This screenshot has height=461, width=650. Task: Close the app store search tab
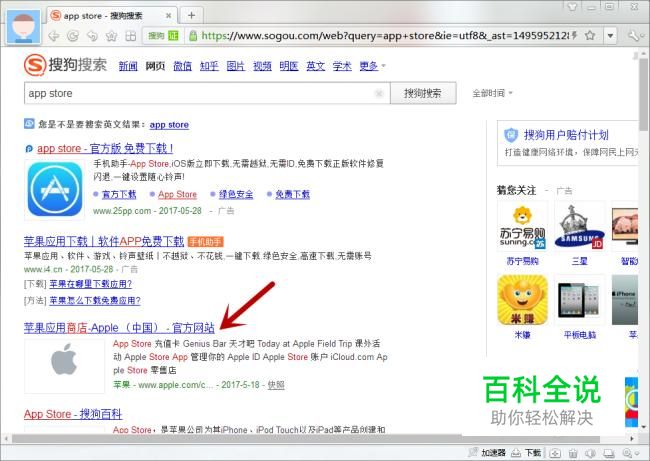(168, 16)
